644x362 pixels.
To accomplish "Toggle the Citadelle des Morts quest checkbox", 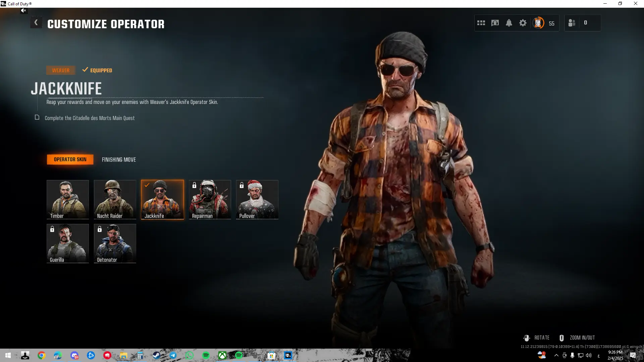I will (x=37, y=118).
